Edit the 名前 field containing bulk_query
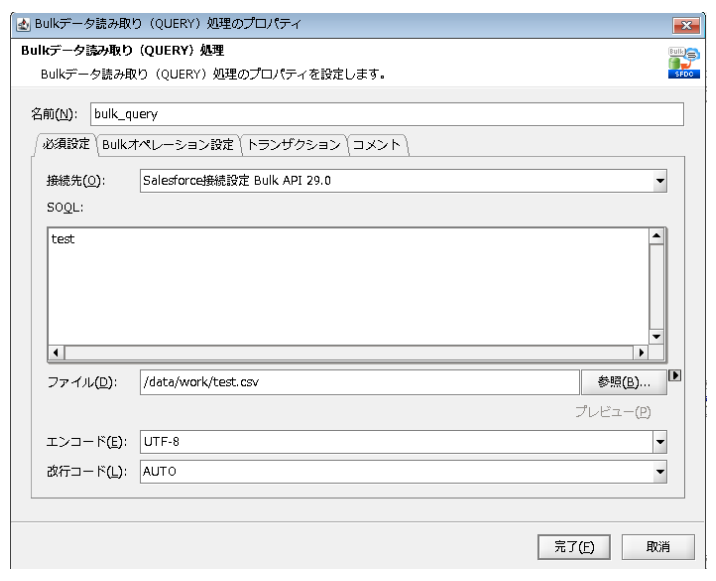This screenshot has width=716, height=581. tap(387, 114)
